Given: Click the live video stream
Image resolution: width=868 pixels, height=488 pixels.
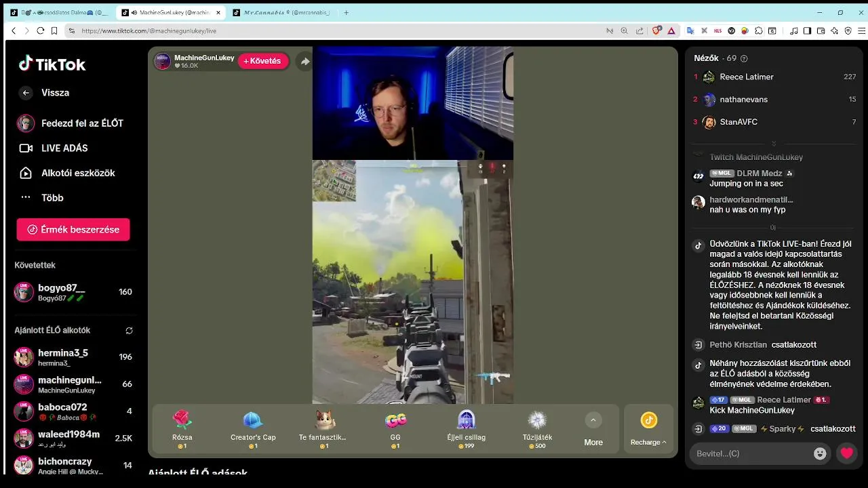Looking at the screenshot, I should coord(412,225).
